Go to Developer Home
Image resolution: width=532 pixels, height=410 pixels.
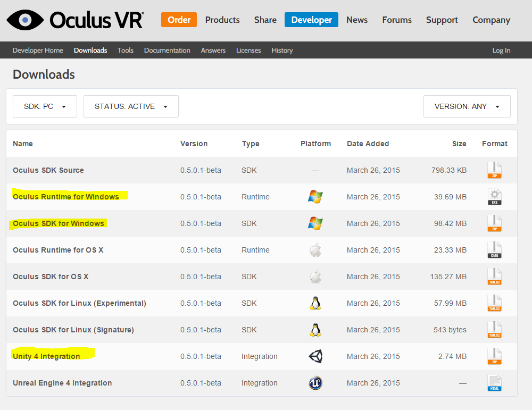tap(38, 50)
